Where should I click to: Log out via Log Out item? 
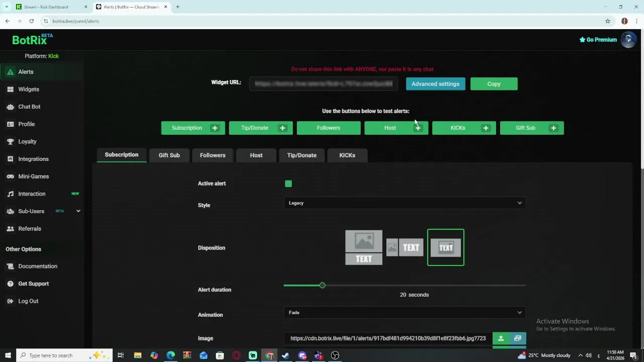point(42,301)
